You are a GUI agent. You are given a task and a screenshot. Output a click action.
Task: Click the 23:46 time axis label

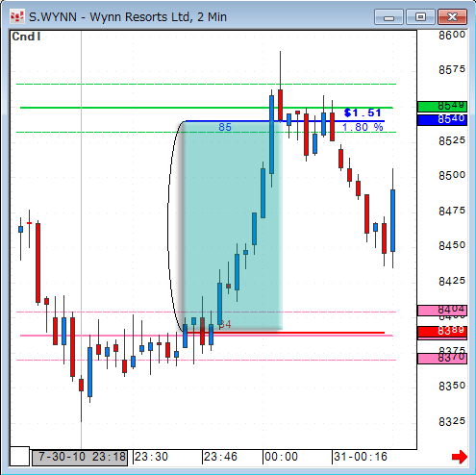tap(220, 457)
